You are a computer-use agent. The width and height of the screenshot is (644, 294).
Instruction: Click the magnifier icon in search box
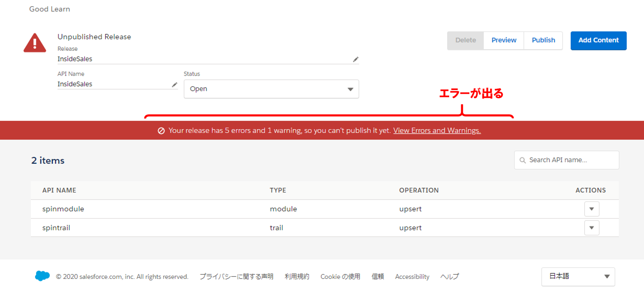(523, 160)
